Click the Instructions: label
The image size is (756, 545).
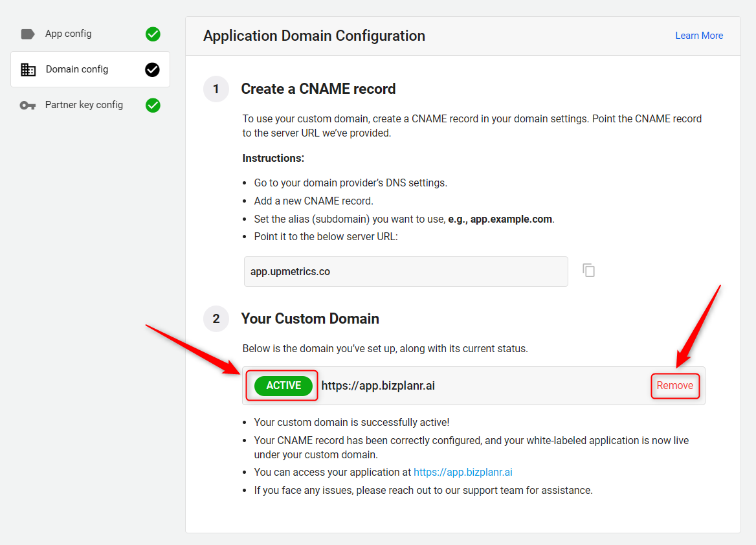coord(273,158)
